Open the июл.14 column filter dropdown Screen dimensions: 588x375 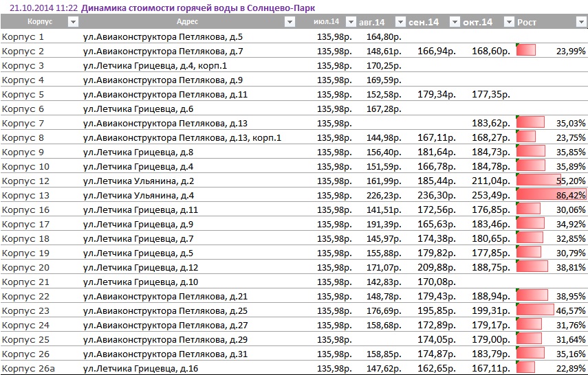coord(351,22)
